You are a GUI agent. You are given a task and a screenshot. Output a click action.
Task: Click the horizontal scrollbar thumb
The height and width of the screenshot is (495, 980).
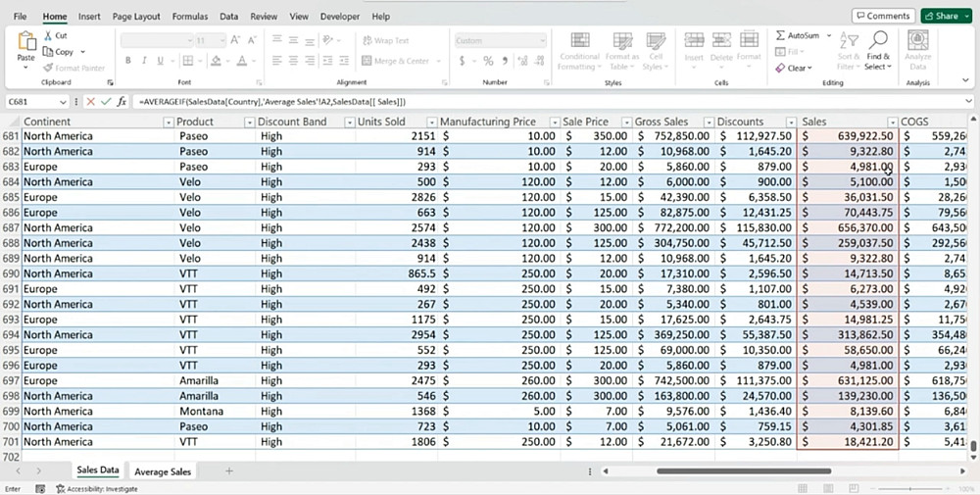743,471
